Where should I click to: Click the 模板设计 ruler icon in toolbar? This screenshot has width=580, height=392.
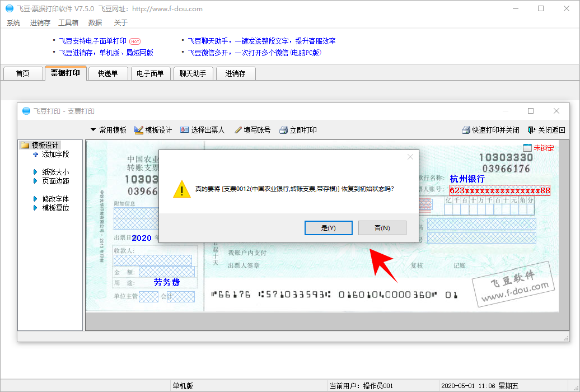pyautogui.click(x=139, y=130)
